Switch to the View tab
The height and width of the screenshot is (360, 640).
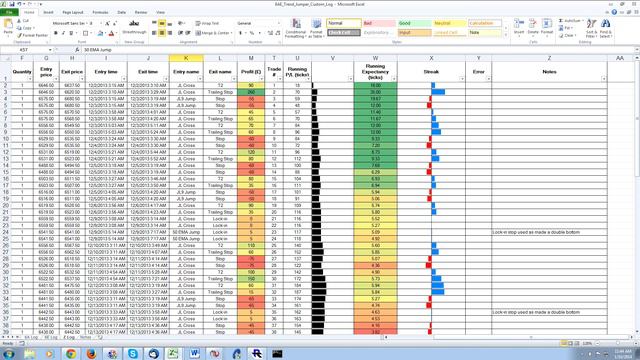coord(160,12)
